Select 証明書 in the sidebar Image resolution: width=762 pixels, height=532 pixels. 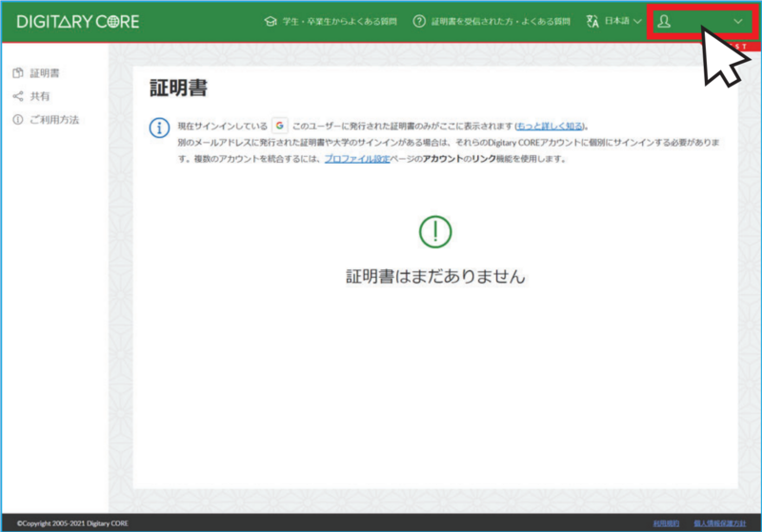[45, 73]
